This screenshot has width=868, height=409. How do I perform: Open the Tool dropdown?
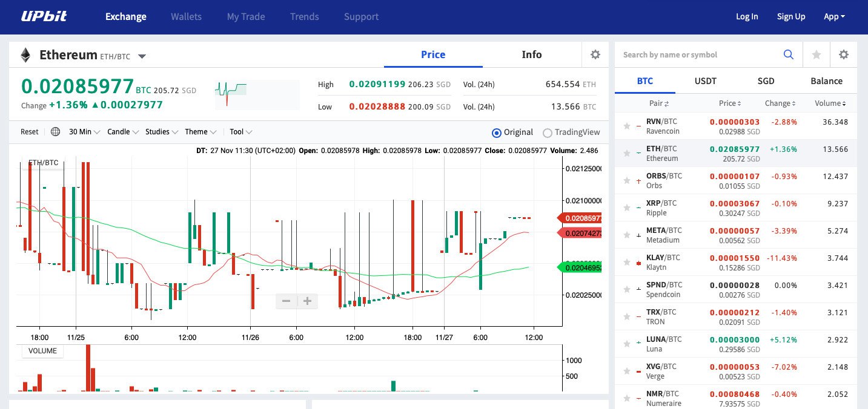pyautogui.click(x=241, y=131)
